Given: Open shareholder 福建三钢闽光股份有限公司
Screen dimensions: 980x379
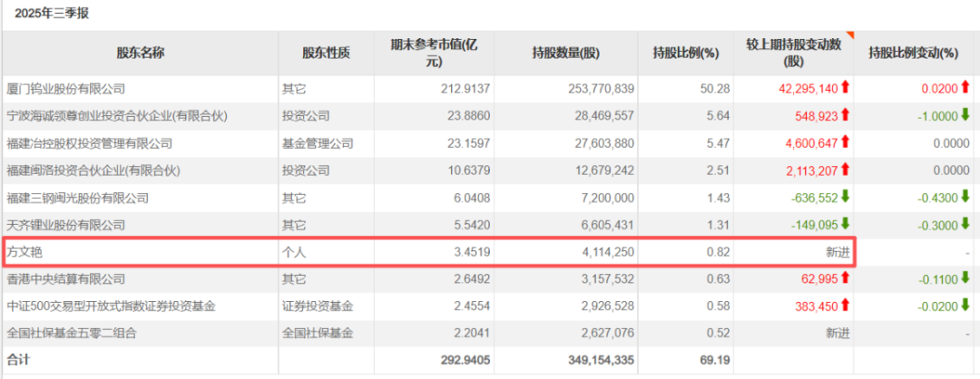Looking at the screenshot, I should 77,199.
